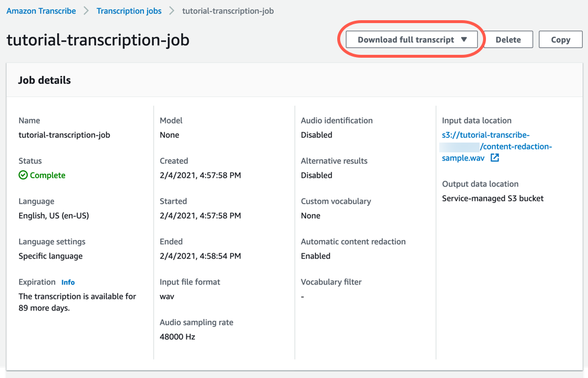
Task: Copy the transcription job
Action: click(560, 39)
